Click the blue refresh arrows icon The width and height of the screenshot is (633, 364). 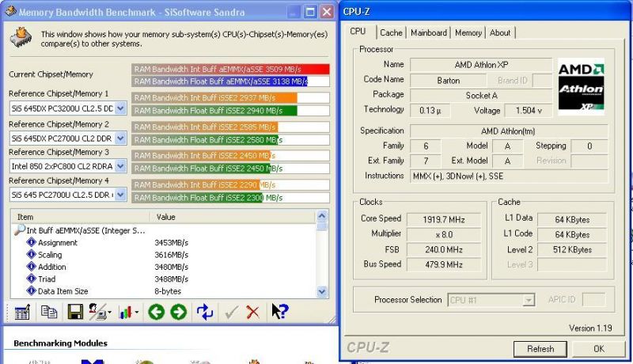tap(205, 312)
